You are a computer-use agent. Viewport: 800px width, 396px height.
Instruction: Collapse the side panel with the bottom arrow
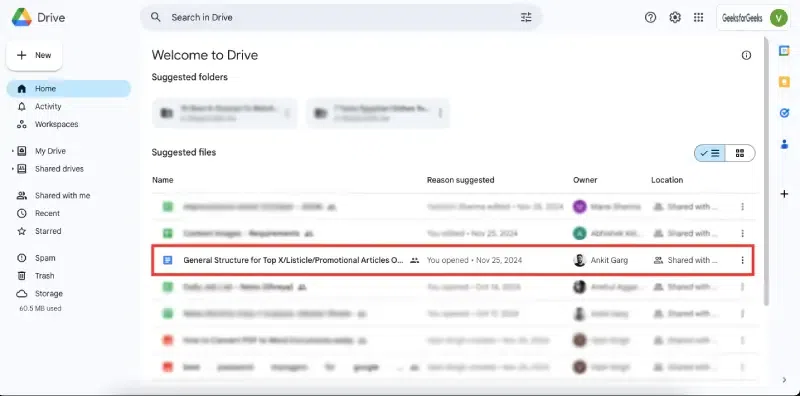coord(784,380)
